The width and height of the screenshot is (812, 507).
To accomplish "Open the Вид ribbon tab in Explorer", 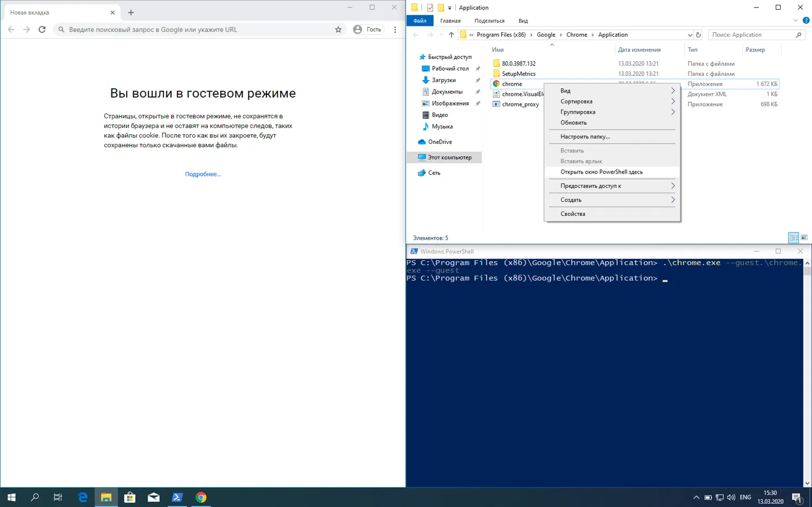I will (523, 21).
